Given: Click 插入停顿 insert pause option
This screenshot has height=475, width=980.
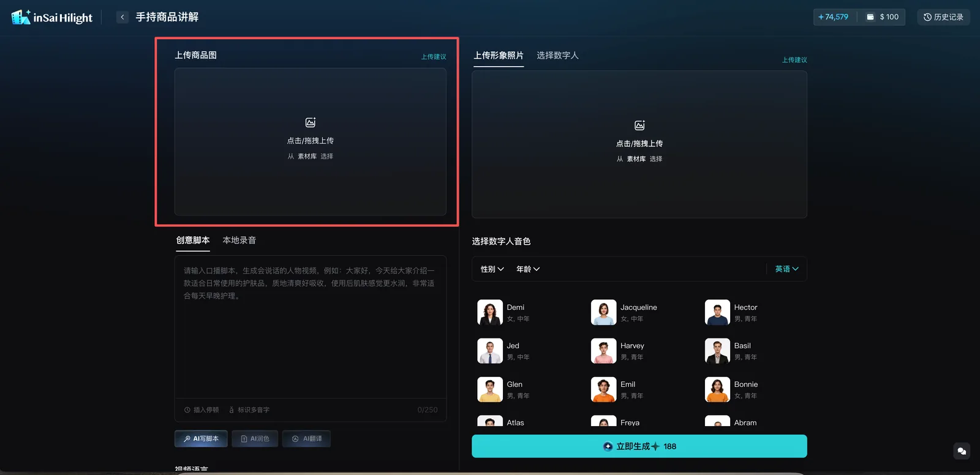Looking at the screenshot, I should click(202, 410).
